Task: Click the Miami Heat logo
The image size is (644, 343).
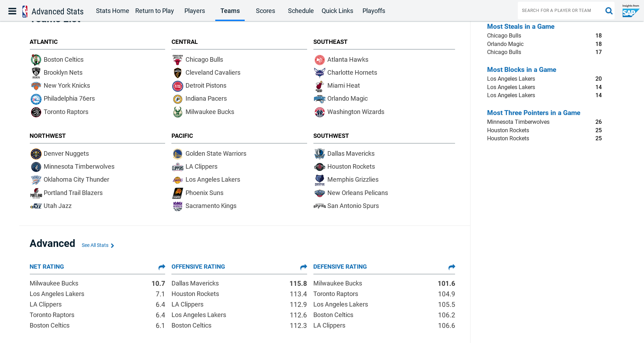Action: (x=319, y=86)
